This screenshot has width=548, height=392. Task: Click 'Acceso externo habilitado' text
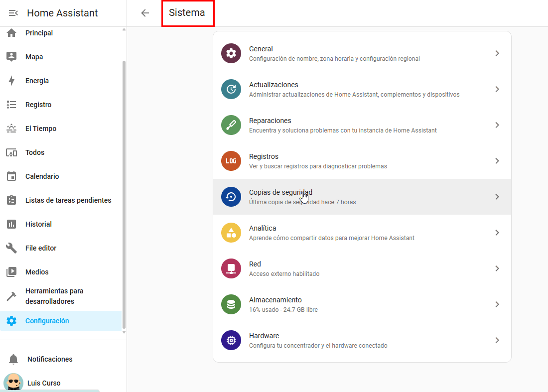coord(284,273)
